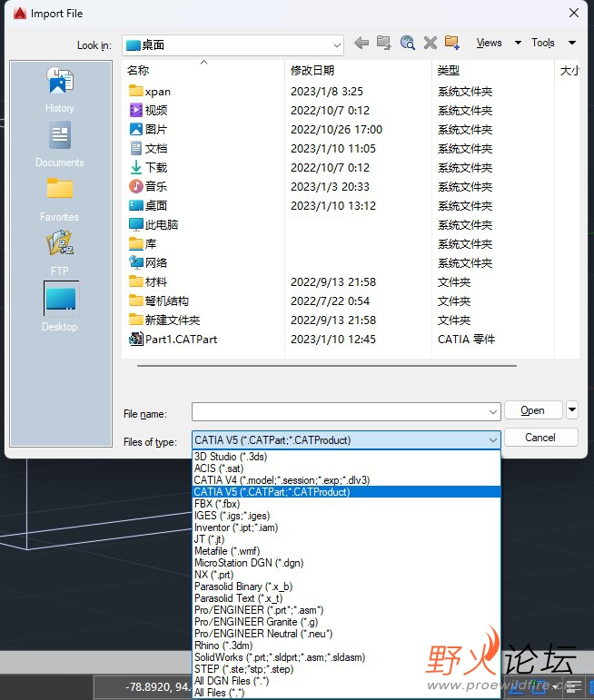Select the 材料 folder

tap(148, 282)
